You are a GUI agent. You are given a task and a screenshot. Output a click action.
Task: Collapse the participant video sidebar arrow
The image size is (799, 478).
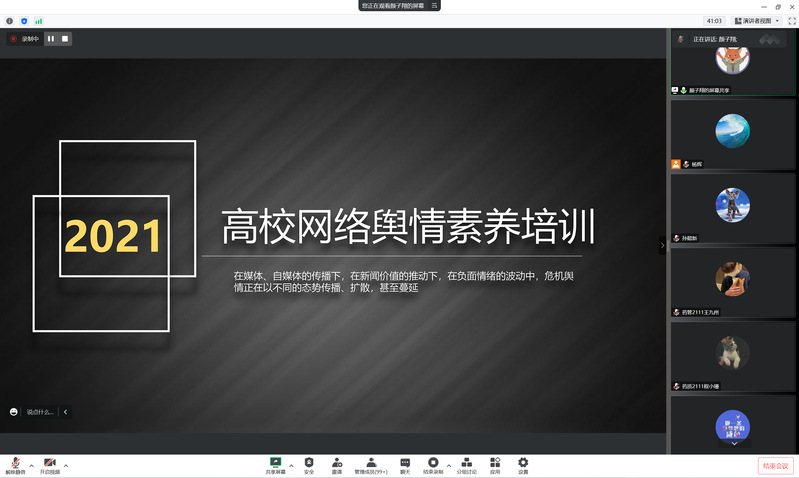(x=662, y=245)
